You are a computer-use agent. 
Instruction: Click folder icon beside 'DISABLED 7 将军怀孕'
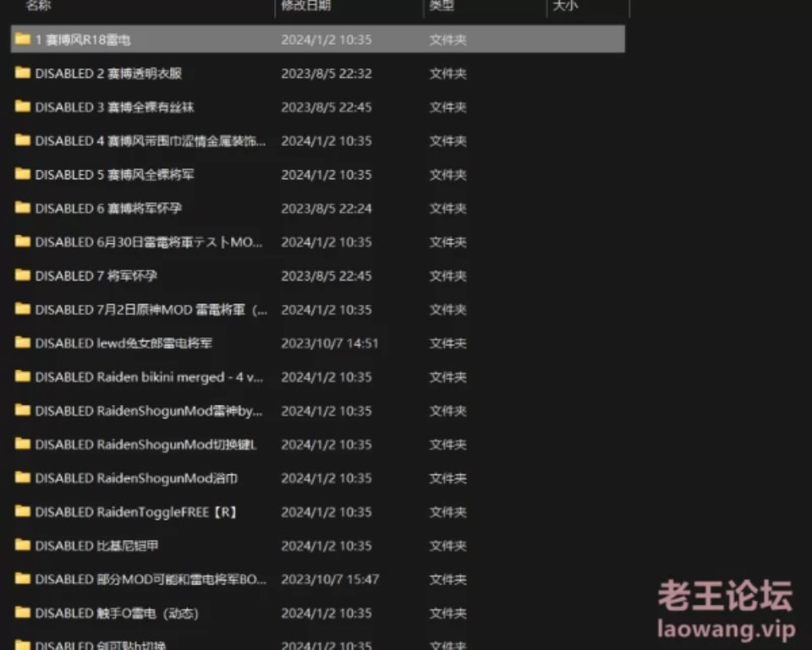(23, 275)
